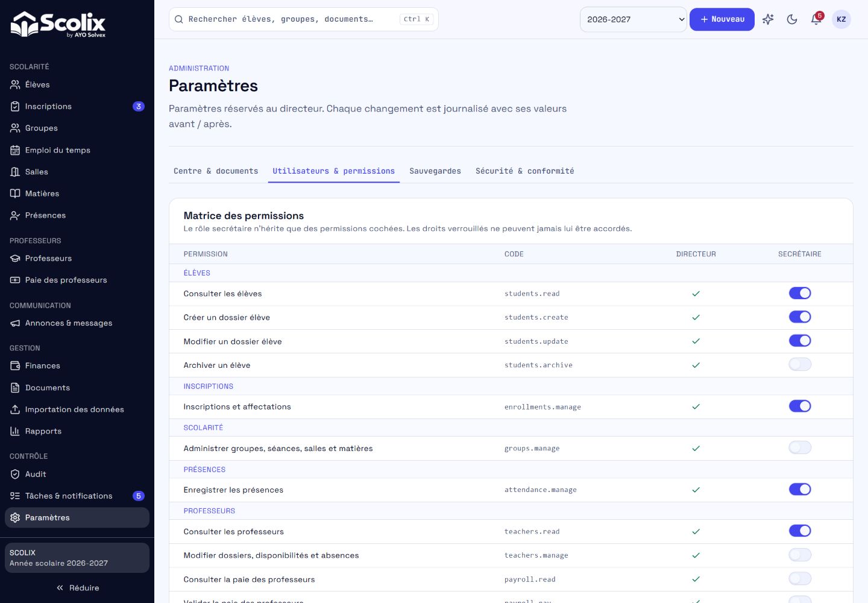Image resolution: width=868 pixels, height=603 pixels.
Task: Toggle the secretary switch for Archiver un élève
Action: 800,364
